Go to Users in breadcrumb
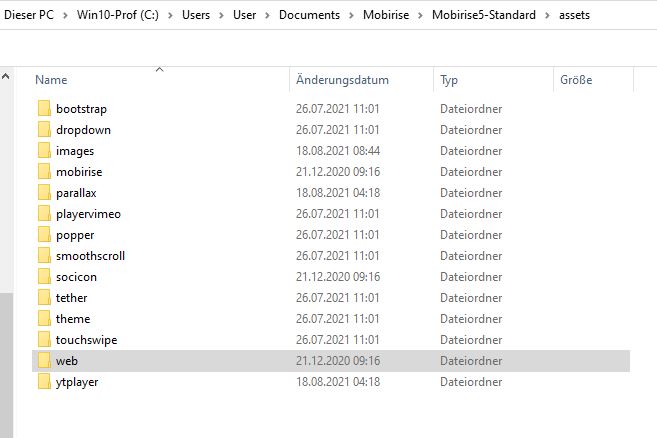 [196, 15]
